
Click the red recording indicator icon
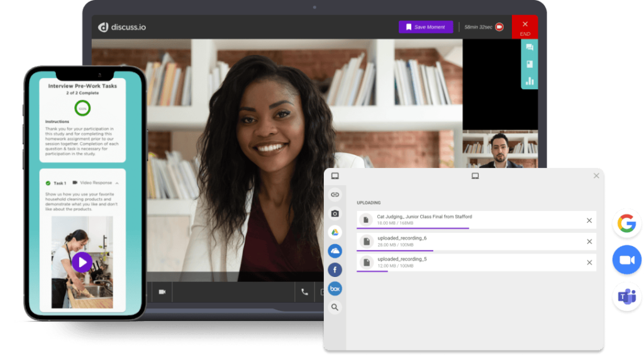499,27
